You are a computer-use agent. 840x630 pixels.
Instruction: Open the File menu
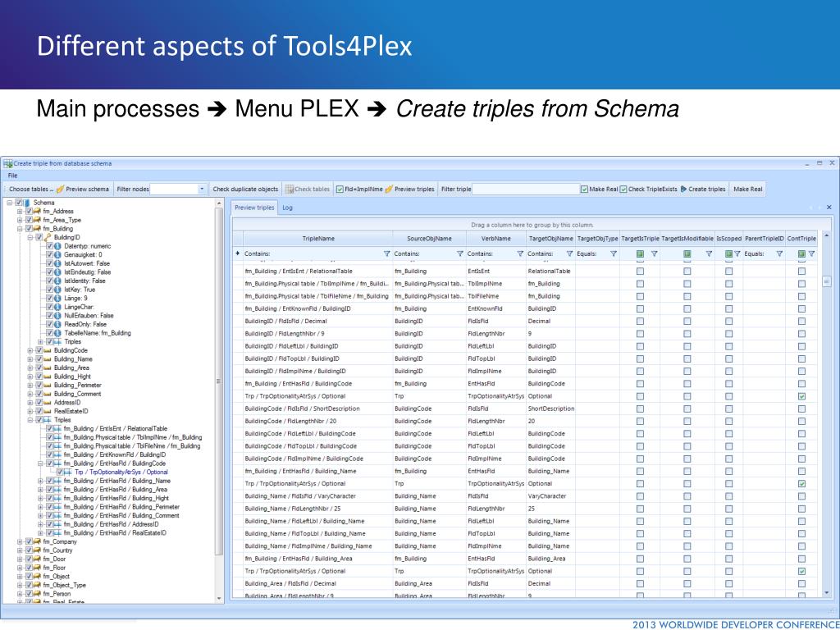[x=12, y=176]
